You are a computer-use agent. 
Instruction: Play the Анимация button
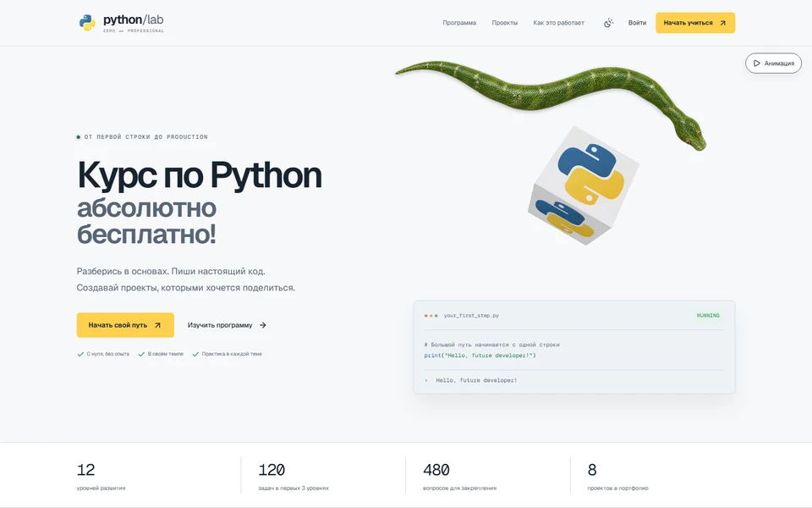click(x=773, y=63)
